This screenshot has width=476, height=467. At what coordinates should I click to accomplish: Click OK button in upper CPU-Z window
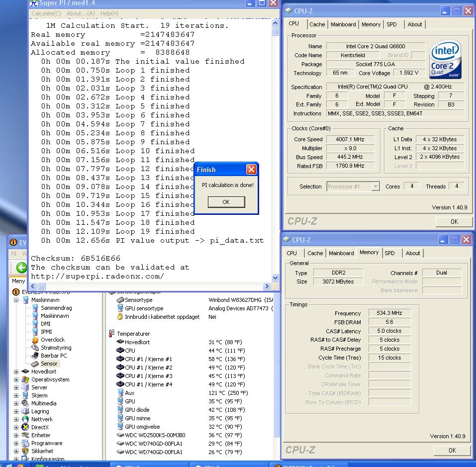[454, 221]
